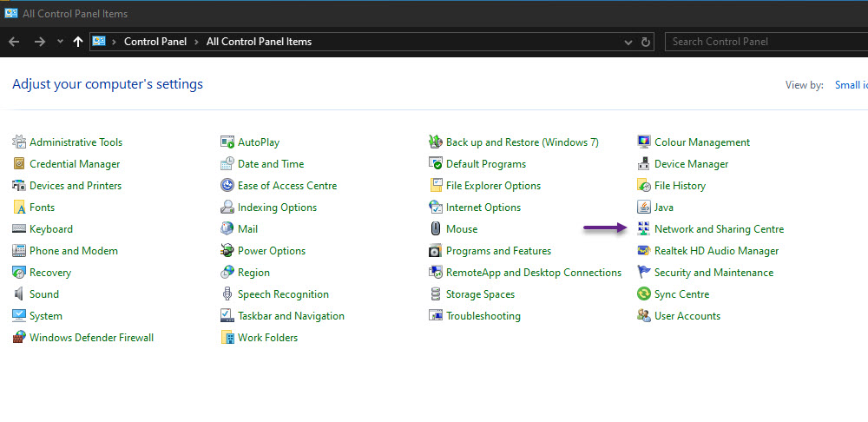
Task: Click the Internet Options icon
Action: [436, 208]
